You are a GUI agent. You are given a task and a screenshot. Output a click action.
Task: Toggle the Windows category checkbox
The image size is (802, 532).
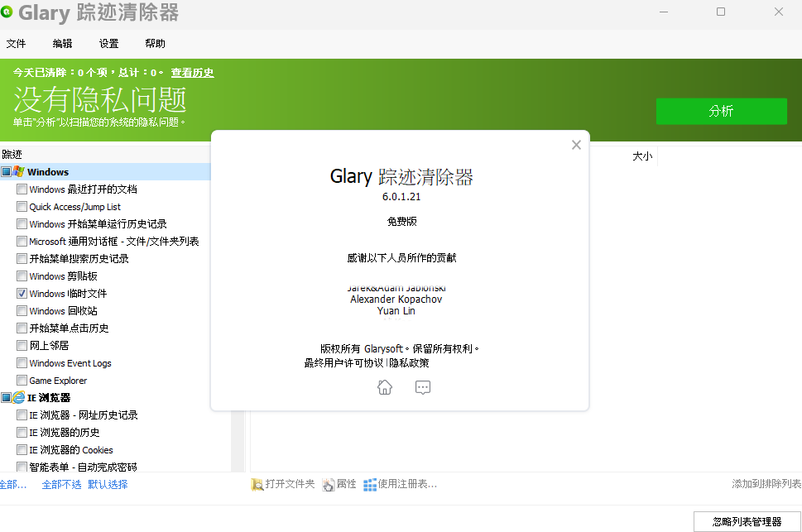[6, 171]
